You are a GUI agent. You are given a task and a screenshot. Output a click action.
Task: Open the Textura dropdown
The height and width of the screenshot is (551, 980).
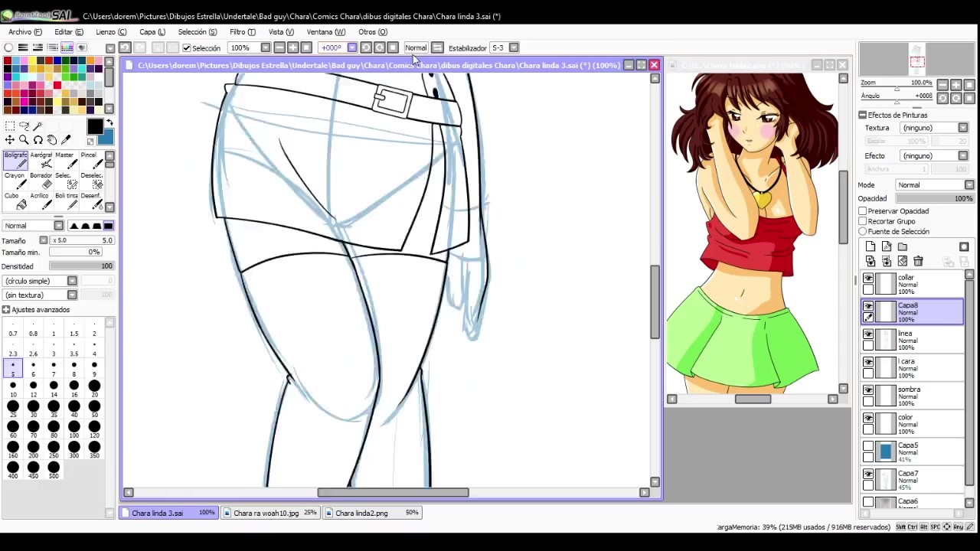pos(934,128)
